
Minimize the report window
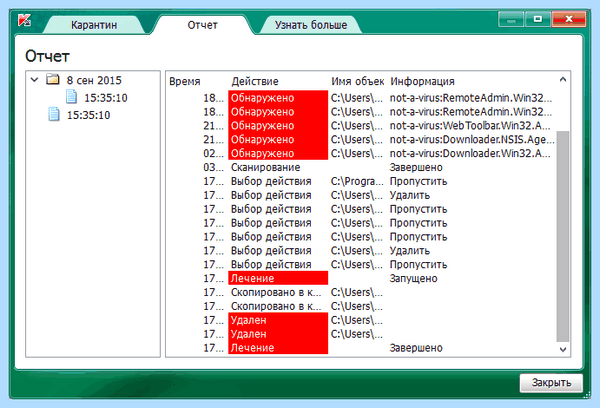[511, 19]
